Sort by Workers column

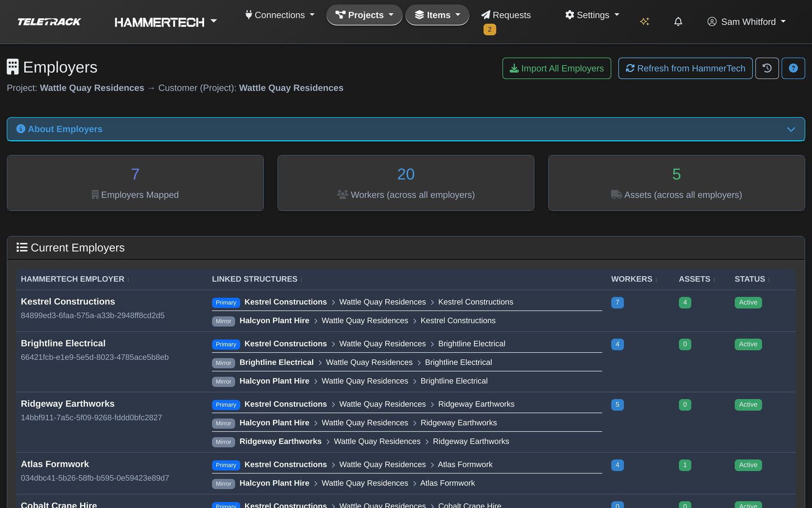pos(634,279)
